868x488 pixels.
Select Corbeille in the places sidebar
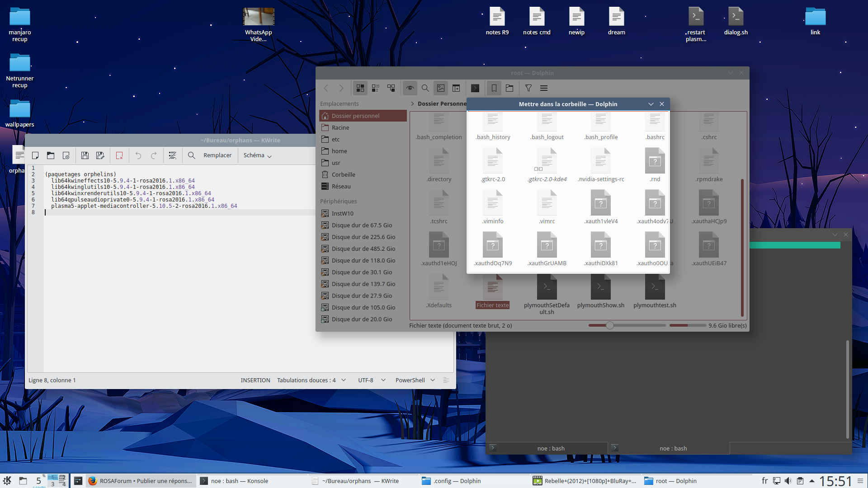pos(343,174)
